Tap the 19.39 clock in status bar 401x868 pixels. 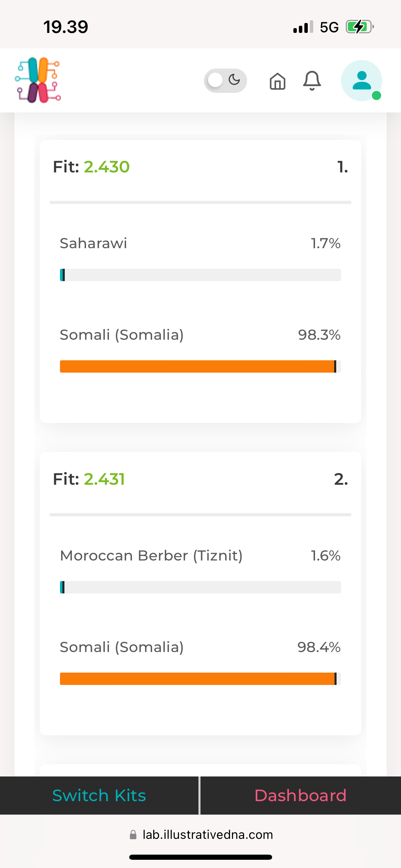tap(66, 27)
